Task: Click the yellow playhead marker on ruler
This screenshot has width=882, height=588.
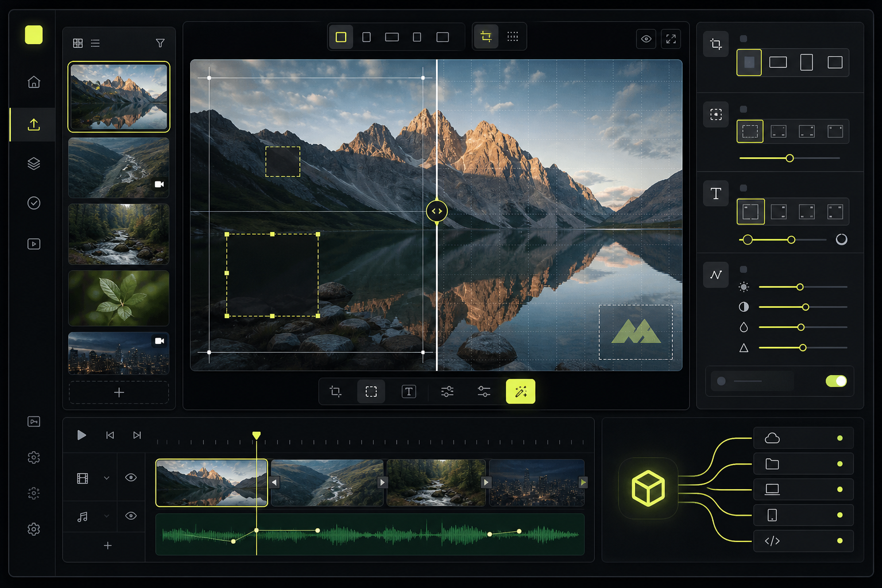Action: [x=257, y=436]
